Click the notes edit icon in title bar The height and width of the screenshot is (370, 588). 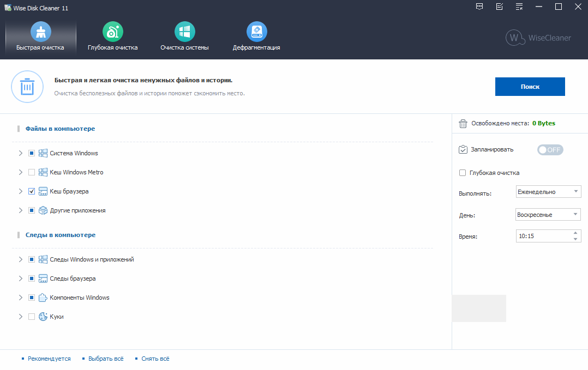499,7
